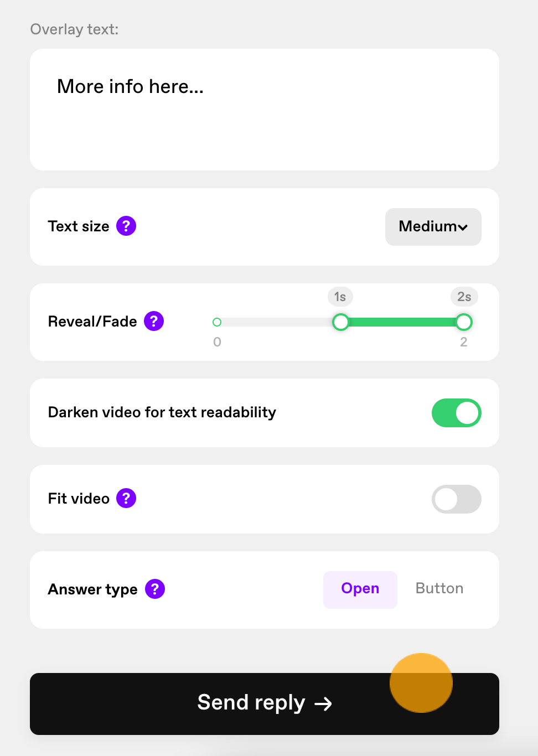The height and width of the screenshot is (756, 538).
Task: Disable Darken video for text readability
Action: pos(457,413)
